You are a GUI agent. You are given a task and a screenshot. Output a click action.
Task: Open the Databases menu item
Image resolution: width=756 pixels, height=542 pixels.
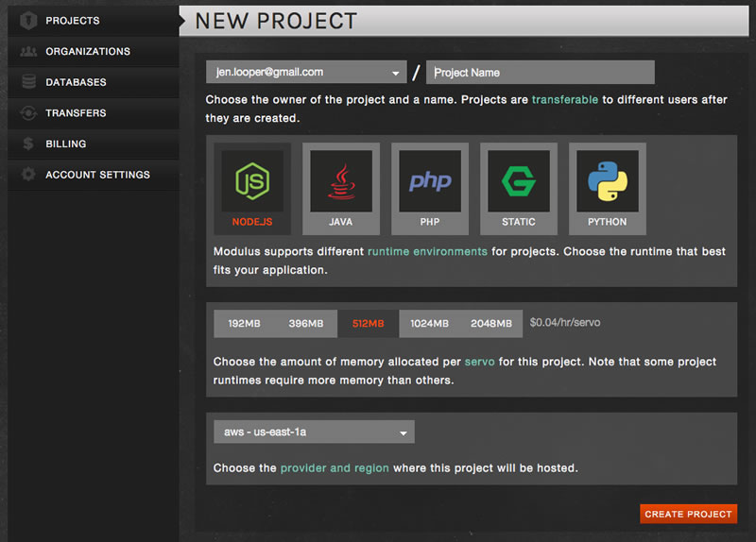click(x=94, y=82)
